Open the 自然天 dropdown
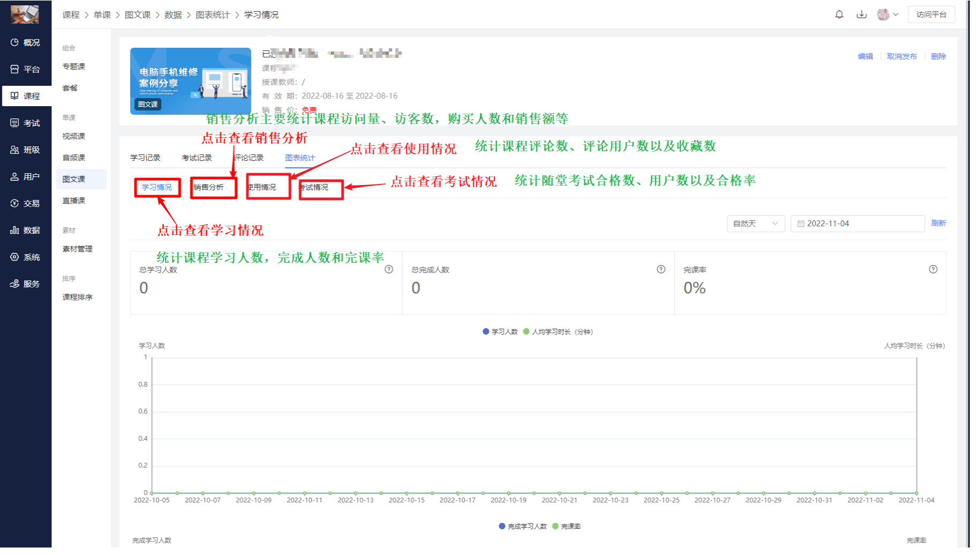This screenshot has width=980, height=555. (x=756, y=224)
